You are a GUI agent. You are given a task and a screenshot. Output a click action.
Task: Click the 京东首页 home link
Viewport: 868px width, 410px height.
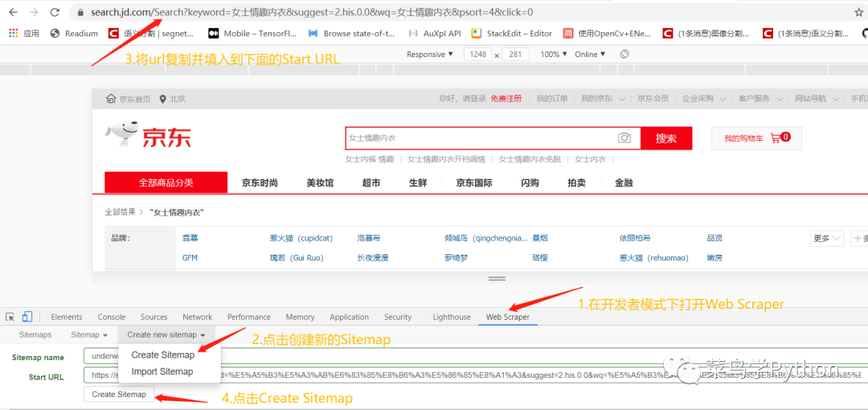click(129, 99)
